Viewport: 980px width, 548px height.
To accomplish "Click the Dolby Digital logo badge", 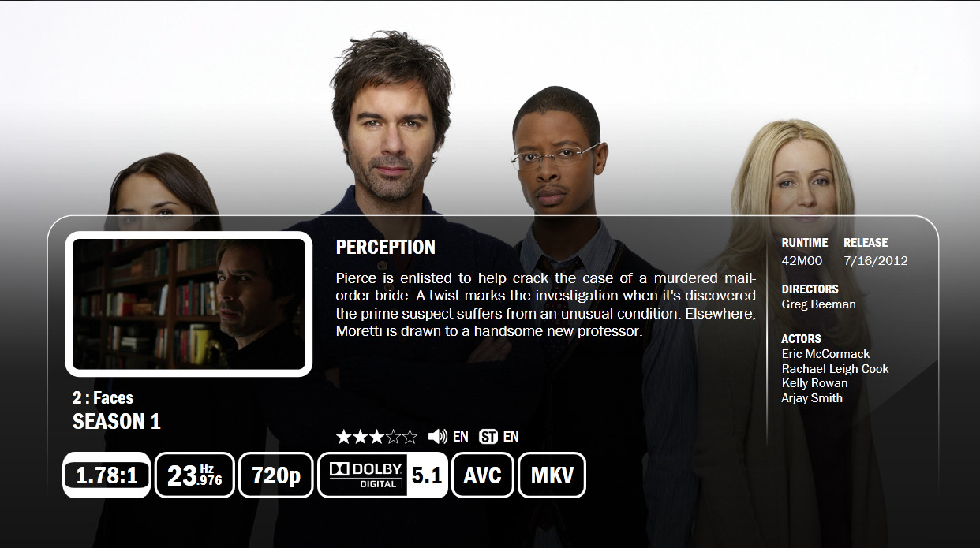I will coord(364,475).
